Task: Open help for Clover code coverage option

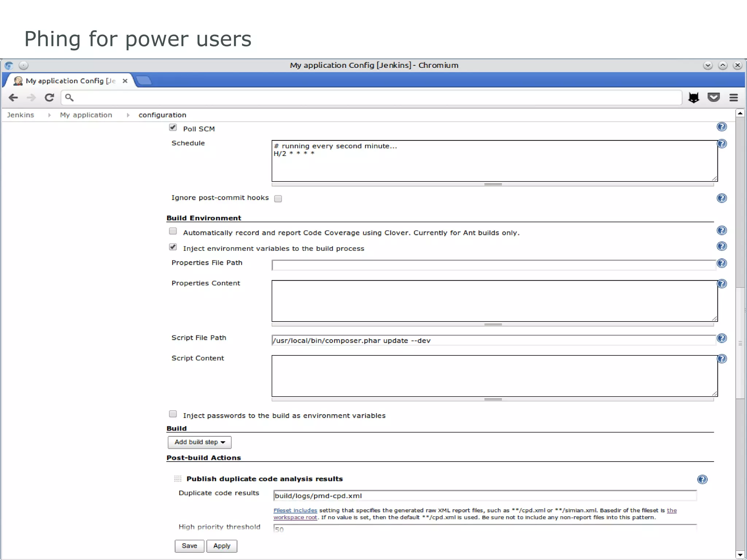Action: 721,230
